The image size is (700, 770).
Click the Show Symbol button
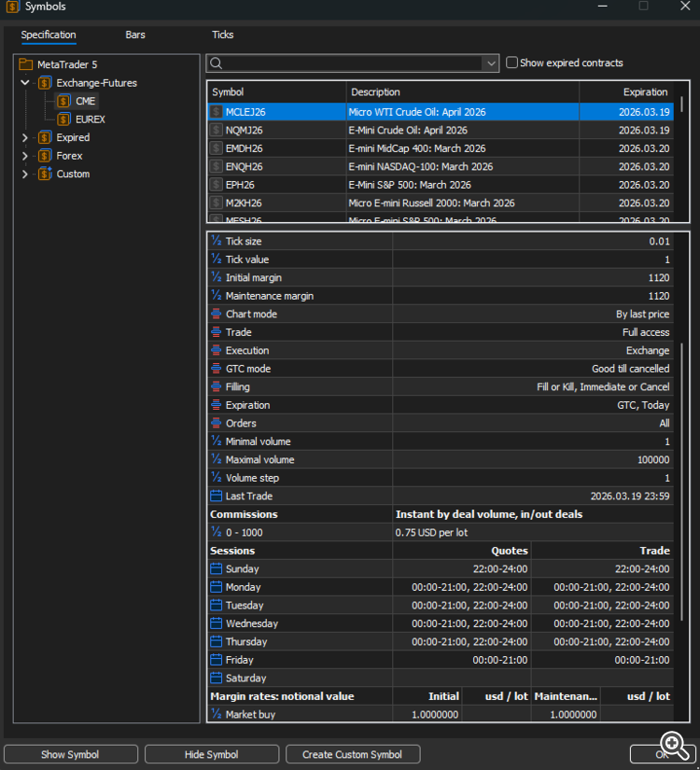pos(71,754)
